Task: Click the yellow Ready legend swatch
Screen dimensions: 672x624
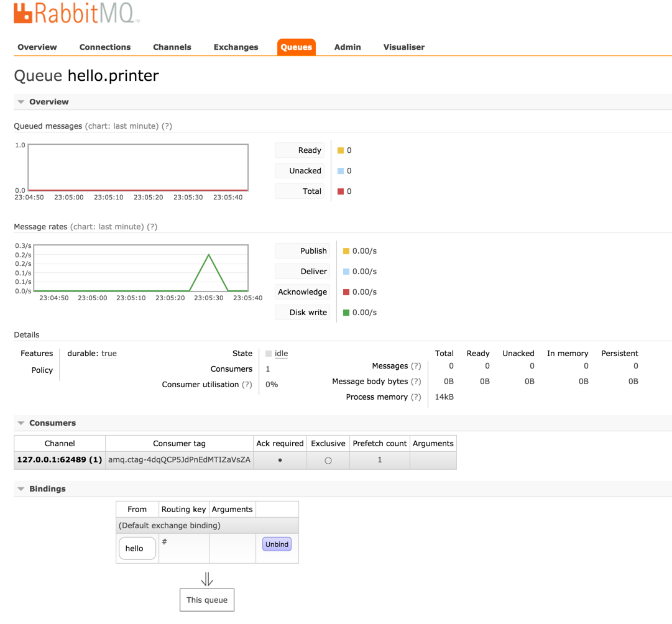Action: [341, 150]
